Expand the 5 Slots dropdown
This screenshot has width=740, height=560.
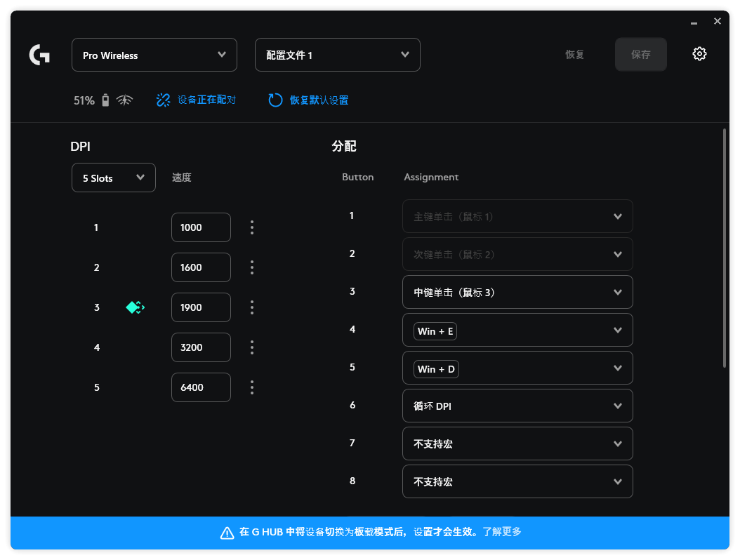click(x=114, y=178)
